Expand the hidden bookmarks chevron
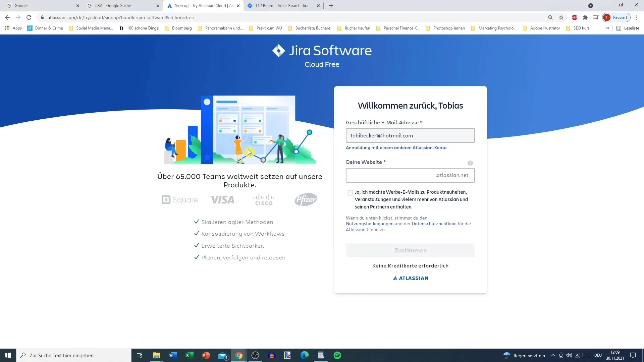The image size is (644, 362). (x=607, y=28)
